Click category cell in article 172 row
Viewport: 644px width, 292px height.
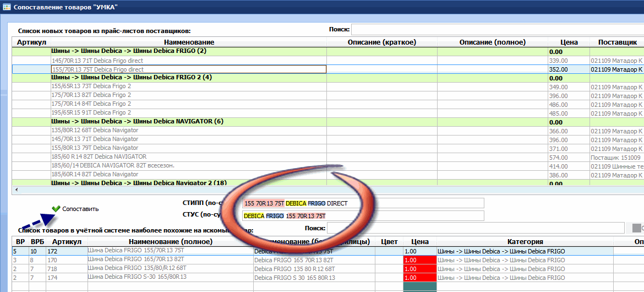tap(525, 251)
